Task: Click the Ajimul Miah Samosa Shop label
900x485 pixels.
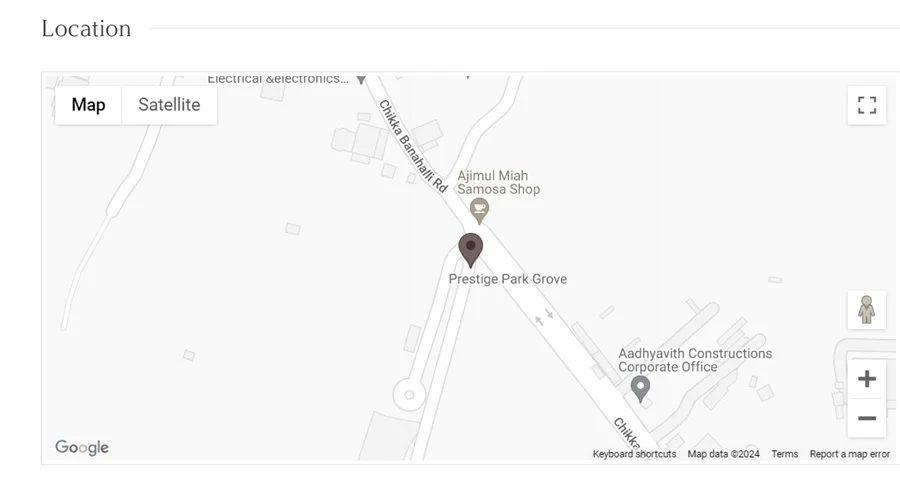Action: coord(498,183)
